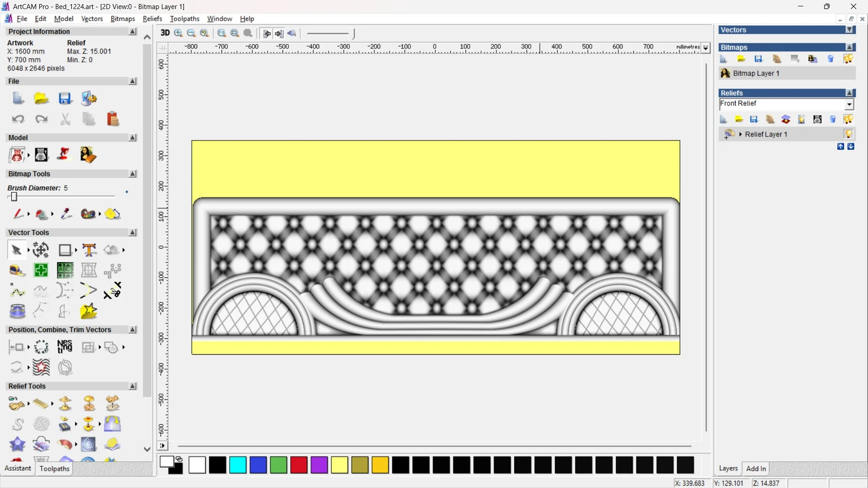Viewport: 868px width, 488px height.
Task: Click the Zoom In toolbar icon
Action: (x=179, y=33)
